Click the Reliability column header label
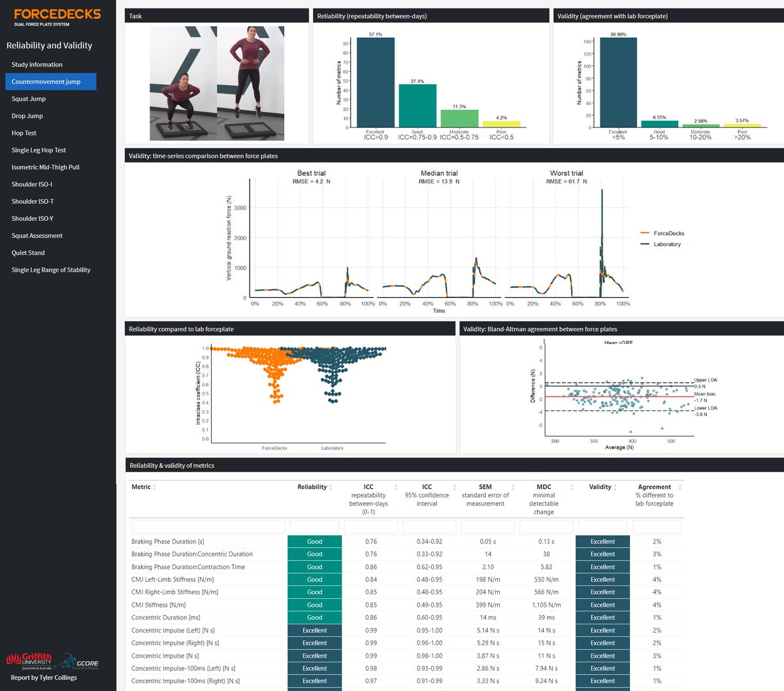The width and height of the screenshot is (784, 691). 312,487
